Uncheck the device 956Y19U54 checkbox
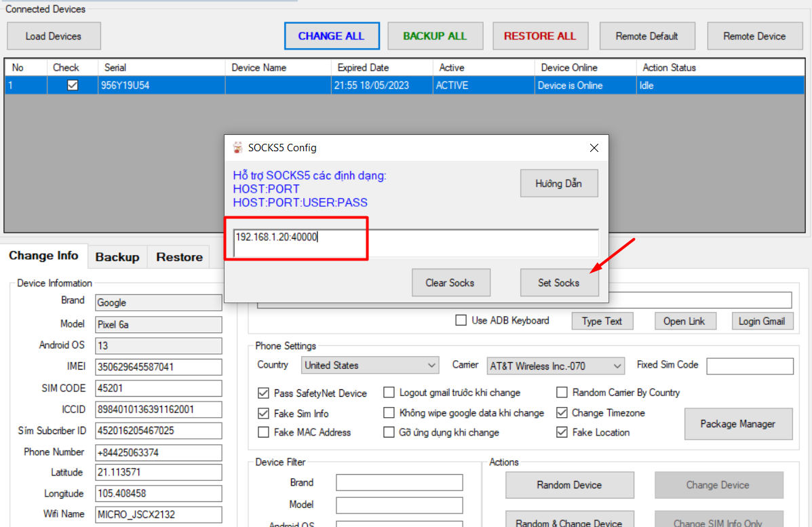Viewport: 812px width, 527px height. point(73,85)
